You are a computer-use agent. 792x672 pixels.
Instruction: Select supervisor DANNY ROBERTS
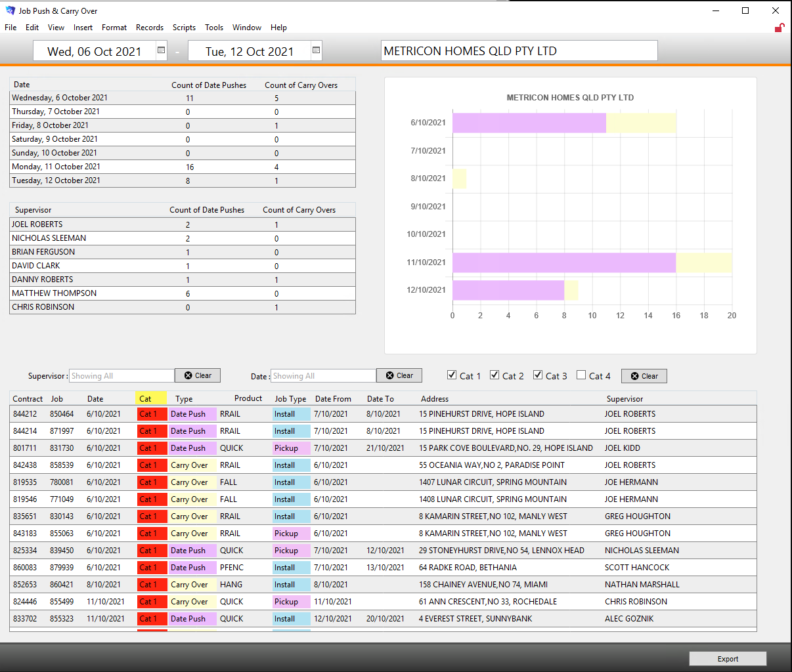coord(183,280)
